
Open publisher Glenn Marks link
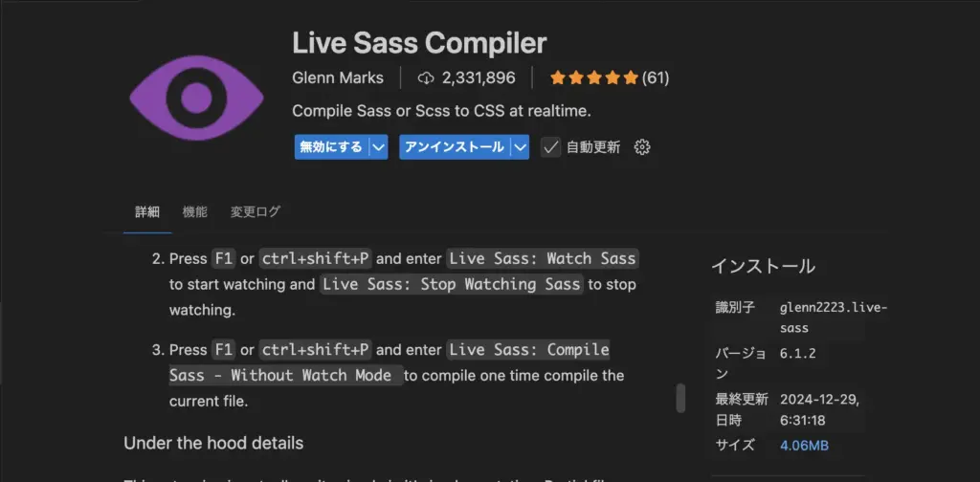338,78
